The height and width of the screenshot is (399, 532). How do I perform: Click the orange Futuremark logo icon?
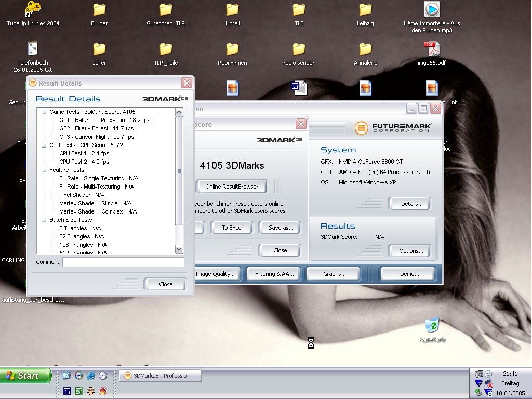[x=361, y=128]
